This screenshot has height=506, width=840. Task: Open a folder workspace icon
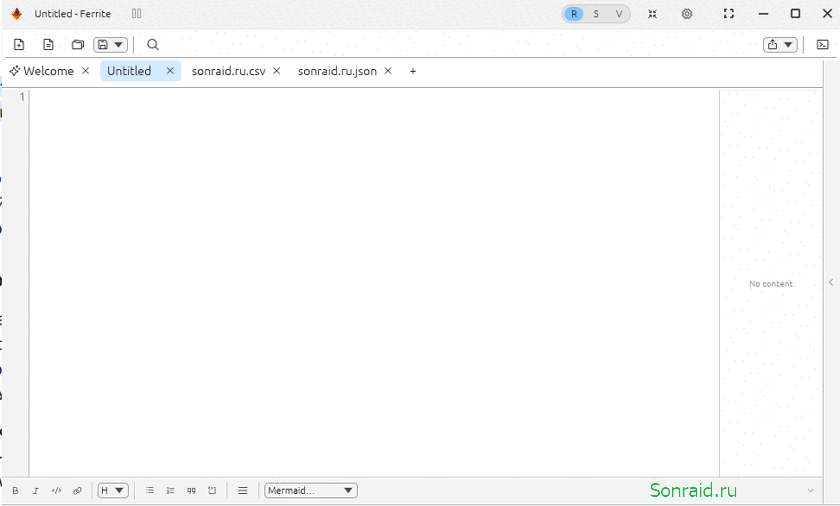[78, 44]
